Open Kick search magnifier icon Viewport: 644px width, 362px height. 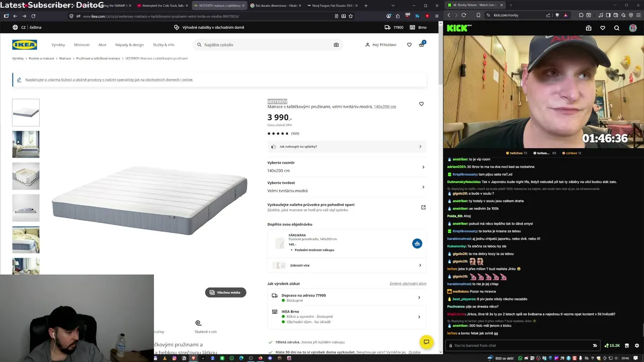pyautogui.click(x=617, y=28)
